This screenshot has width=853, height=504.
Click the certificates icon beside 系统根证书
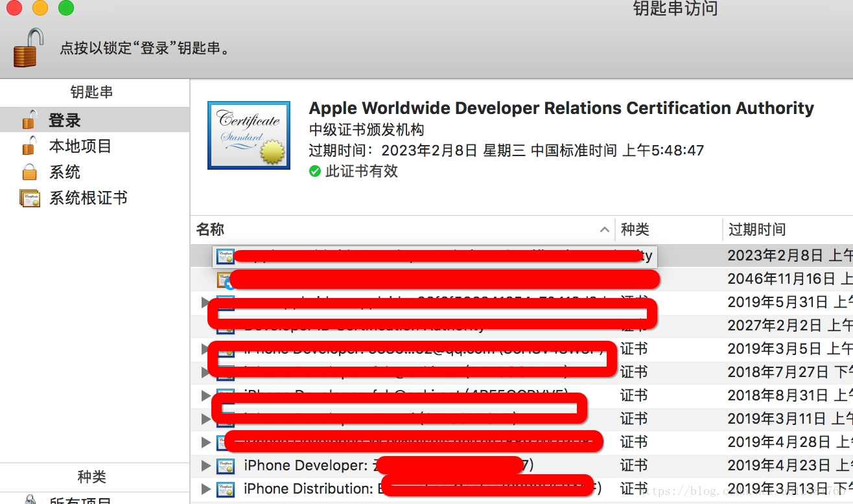(30, 198)
